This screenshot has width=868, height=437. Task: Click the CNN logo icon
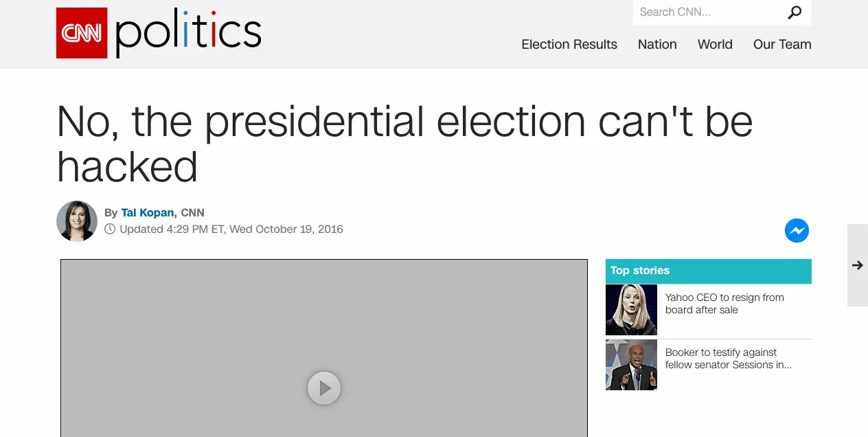82,33
